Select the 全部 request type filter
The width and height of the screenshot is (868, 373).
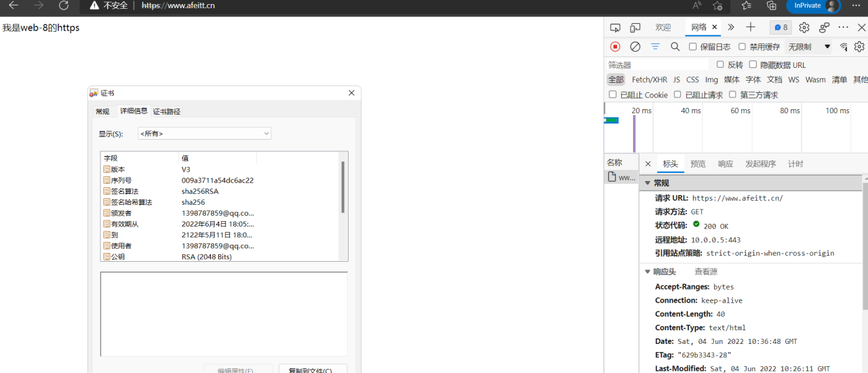tap(616, 79)
